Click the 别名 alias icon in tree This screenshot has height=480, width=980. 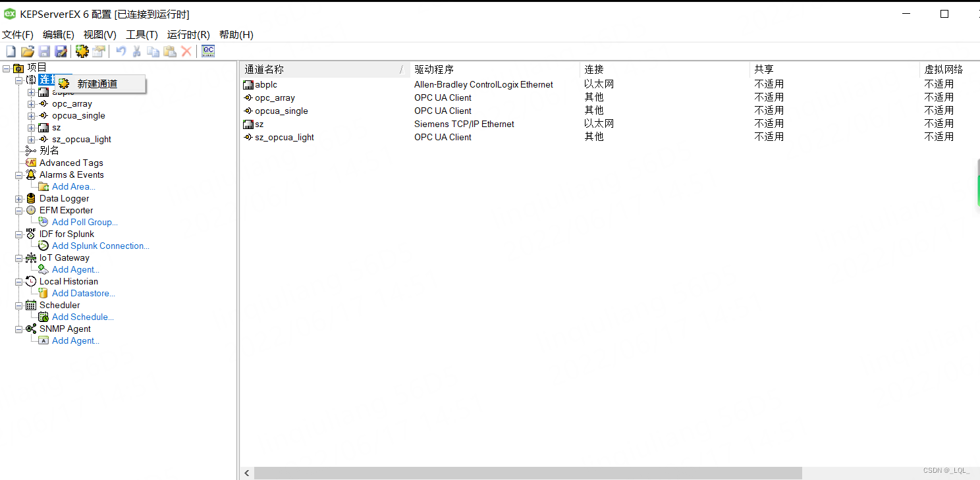(x=31, y=151)
